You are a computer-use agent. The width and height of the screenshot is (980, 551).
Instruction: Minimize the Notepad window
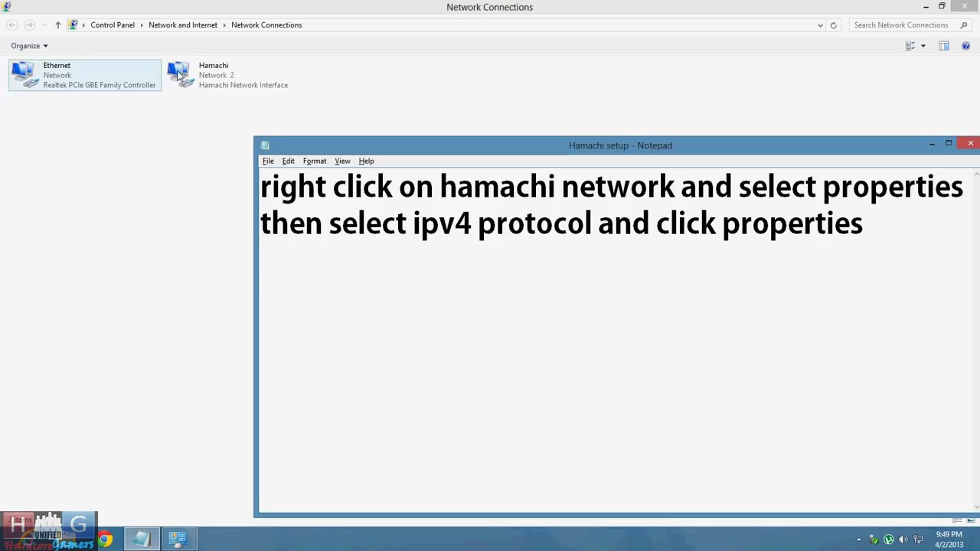tap(932, 144)
